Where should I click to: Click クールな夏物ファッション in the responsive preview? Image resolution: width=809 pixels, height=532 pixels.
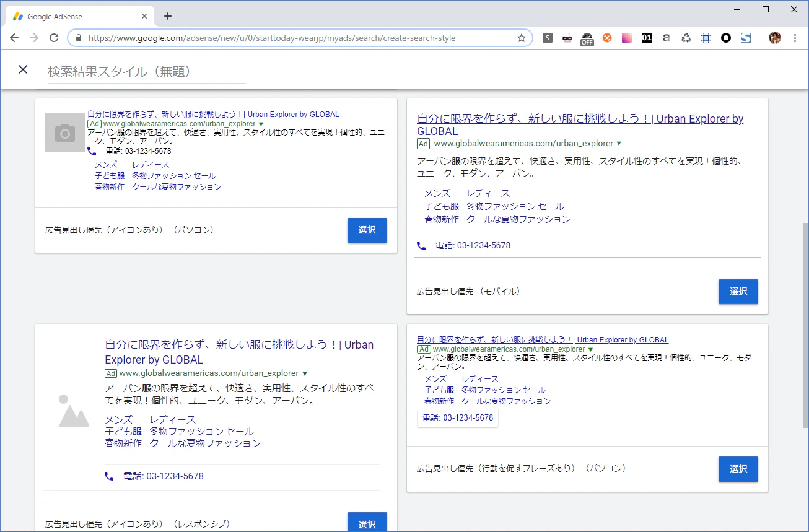pos(205,443)
